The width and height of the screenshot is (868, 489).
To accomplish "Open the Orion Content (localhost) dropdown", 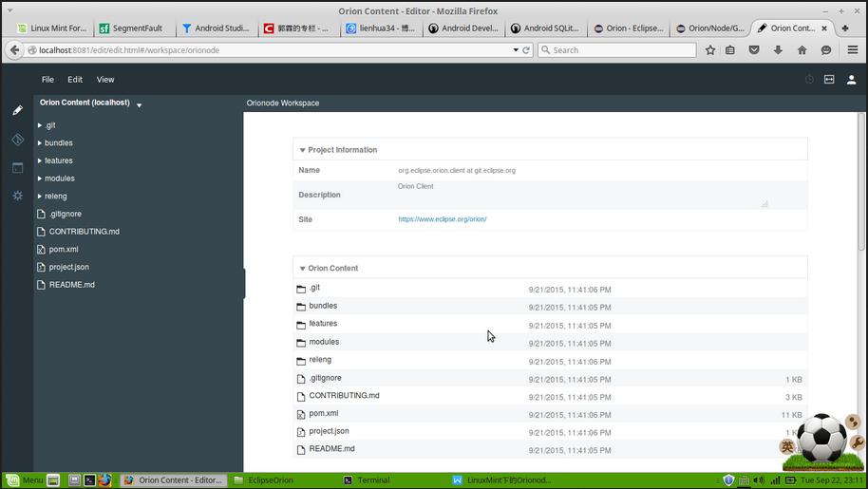I will (139, 105).
